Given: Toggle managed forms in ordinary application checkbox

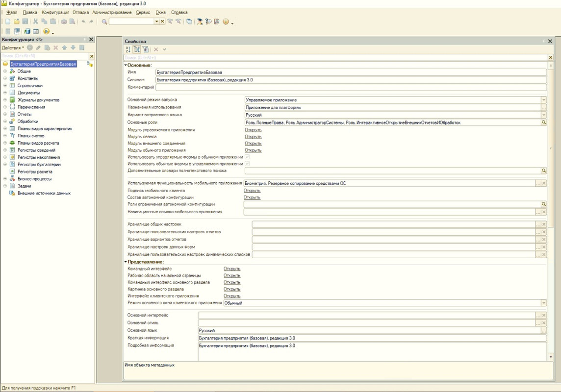Looking at the screenshot, I should coord(247,157).
